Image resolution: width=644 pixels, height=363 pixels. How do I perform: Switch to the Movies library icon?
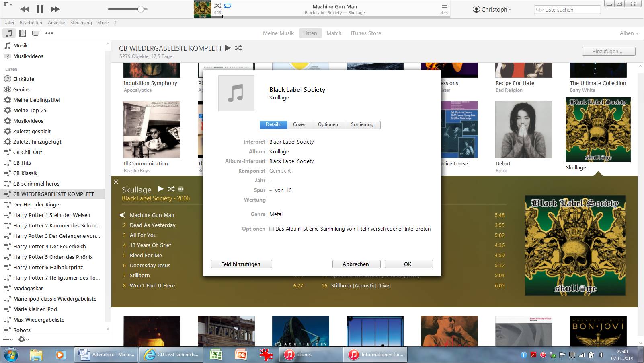point(23,33)
